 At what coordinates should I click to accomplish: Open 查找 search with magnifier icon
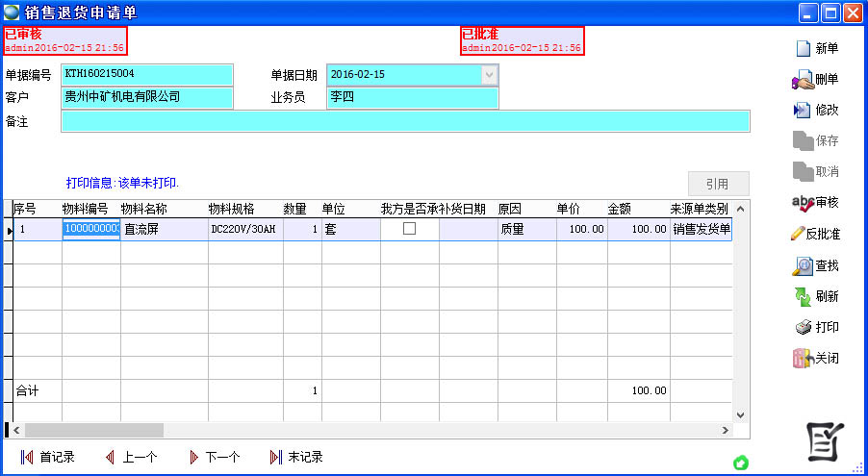click(803, 265)
